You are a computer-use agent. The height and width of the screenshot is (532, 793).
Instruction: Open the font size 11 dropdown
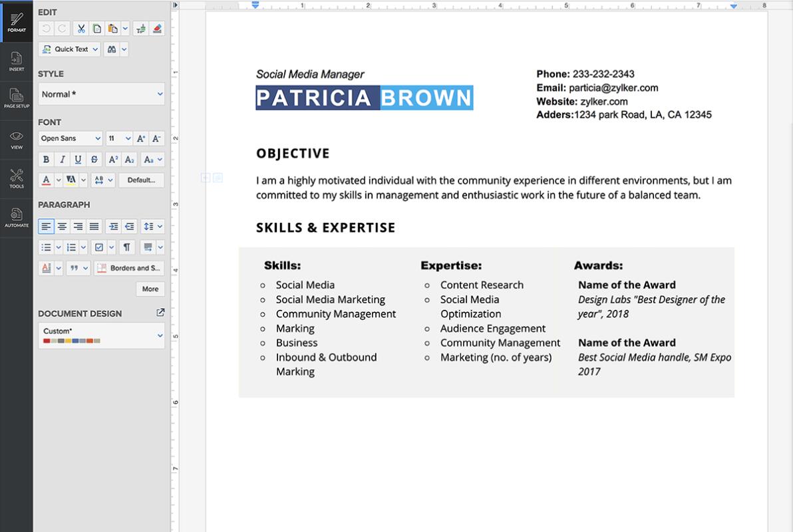119,138
